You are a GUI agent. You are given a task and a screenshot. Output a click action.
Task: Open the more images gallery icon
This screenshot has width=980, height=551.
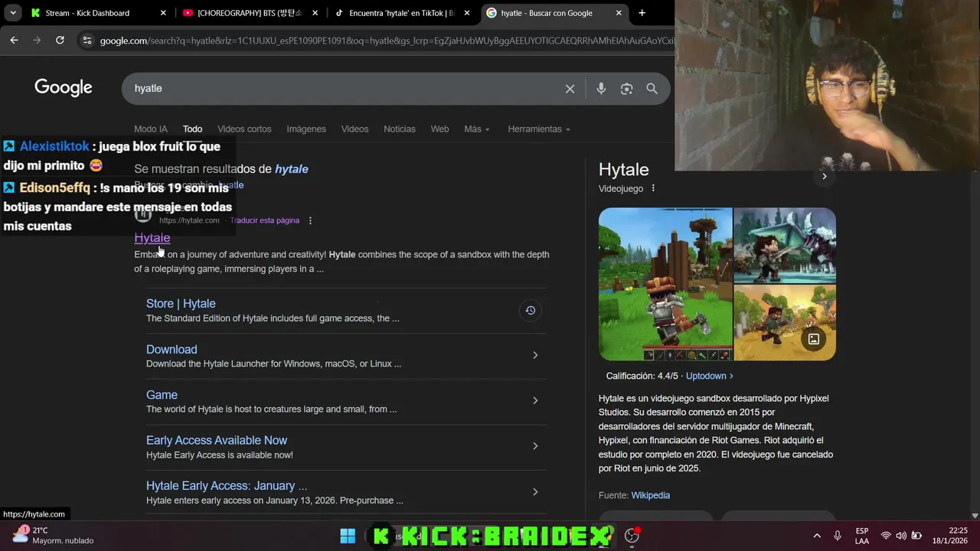(814, 339)
